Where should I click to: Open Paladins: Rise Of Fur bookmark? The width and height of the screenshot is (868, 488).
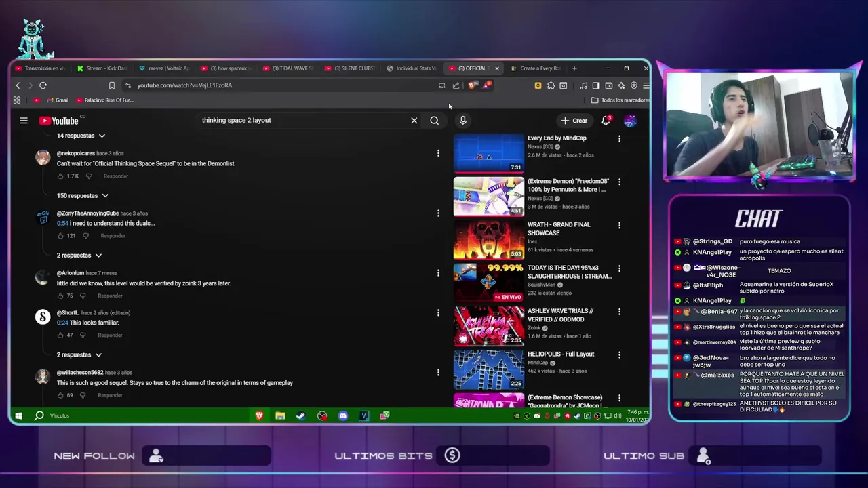pyautogui.click(x=104, y=100)
